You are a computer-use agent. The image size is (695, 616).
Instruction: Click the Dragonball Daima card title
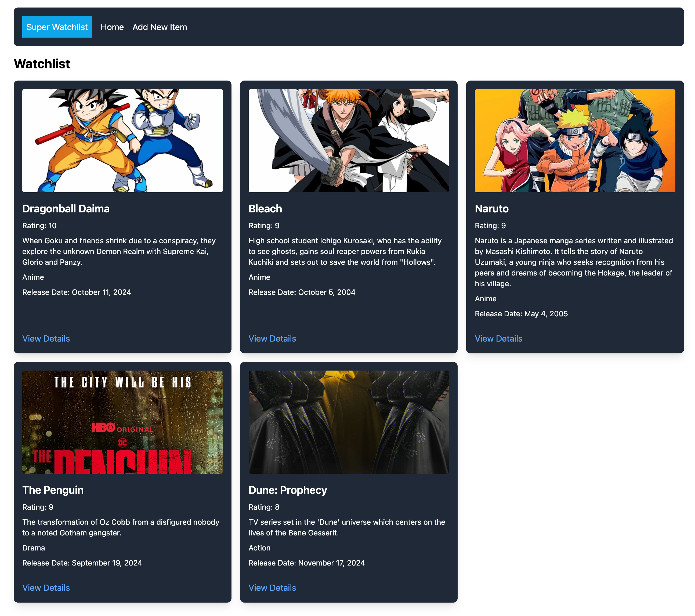[x=66, y=209]
